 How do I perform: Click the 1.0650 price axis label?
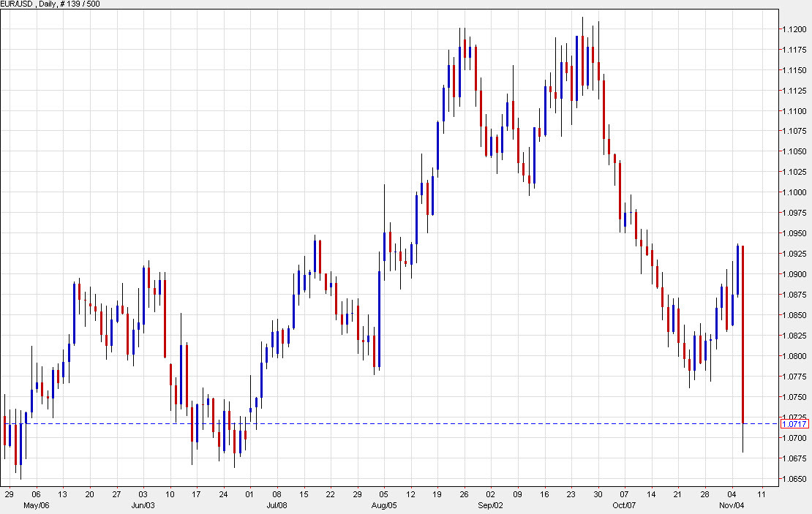coord(795,479)
